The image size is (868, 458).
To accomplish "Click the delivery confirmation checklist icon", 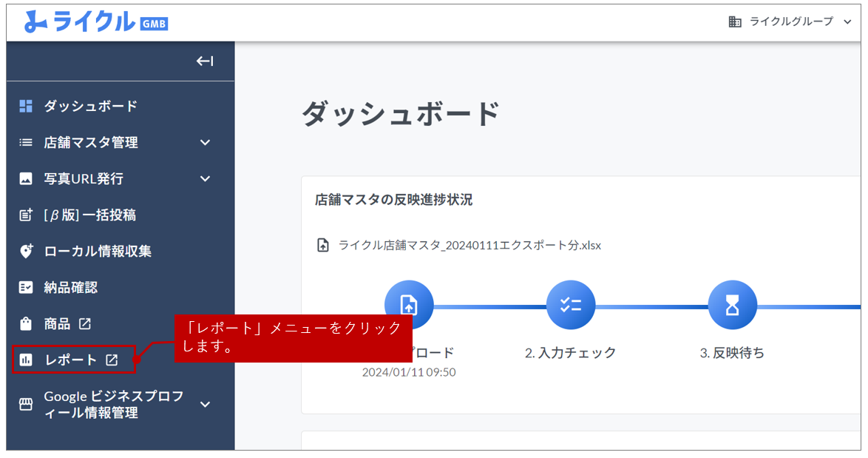I will pos(26,287).
